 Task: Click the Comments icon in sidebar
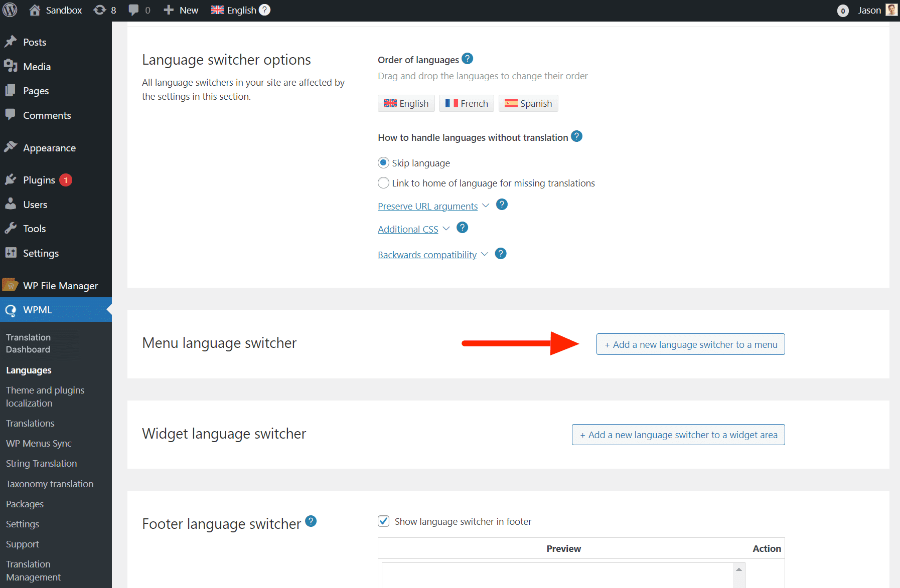tap(11, 114)
